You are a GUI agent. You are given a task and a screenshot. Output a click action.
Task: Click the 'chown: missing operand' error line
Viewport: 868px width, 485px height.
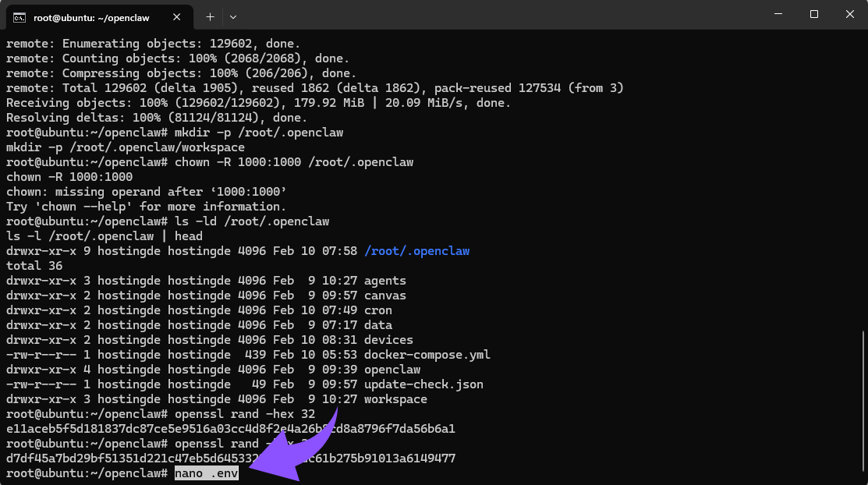tap(147, 192)
